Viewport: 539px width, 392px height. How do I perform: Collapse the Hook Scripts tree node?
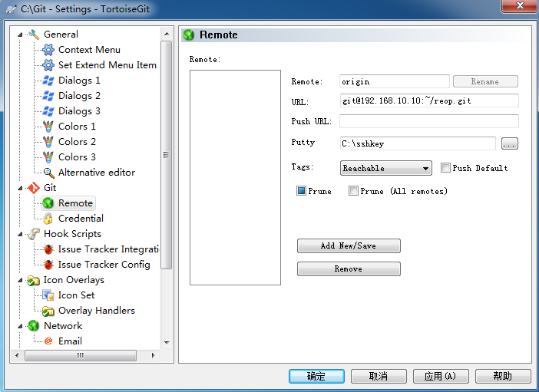click(x=20, y=234)
